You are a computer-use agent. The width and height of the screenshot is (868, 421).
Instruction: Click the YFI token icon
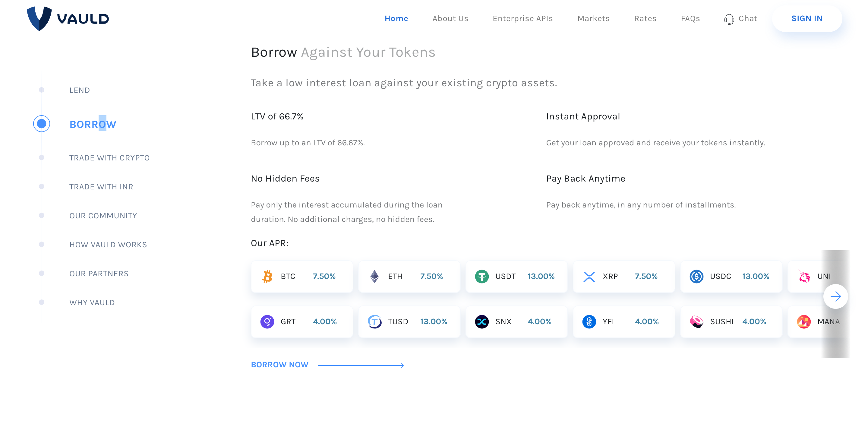(x=589, y=321)
